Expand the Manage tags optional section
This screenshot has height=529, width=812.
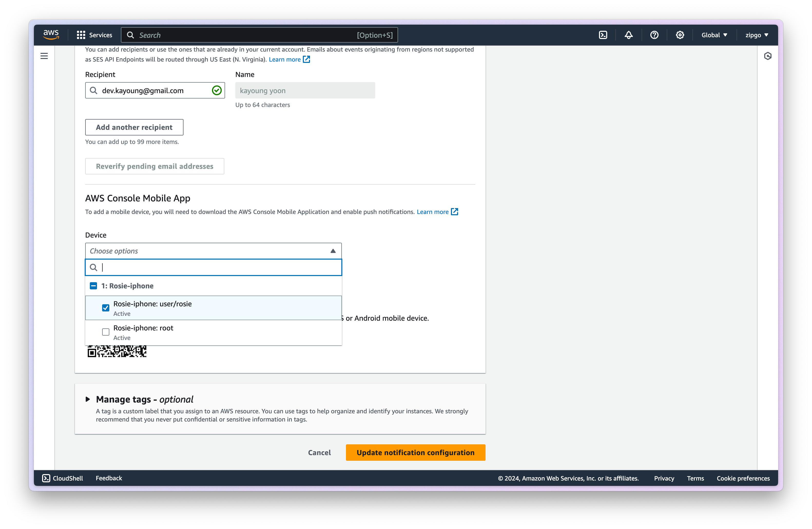[88, 399]
